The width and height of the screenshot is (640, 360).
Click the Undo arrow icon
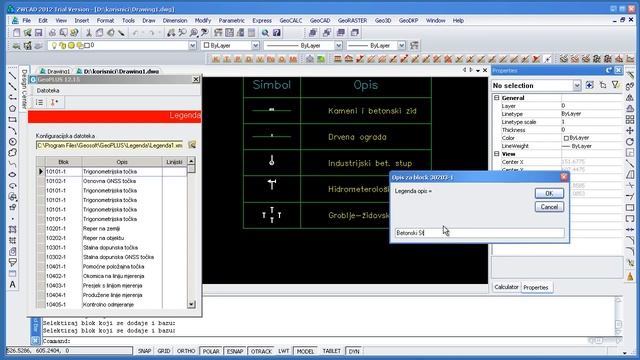click(x=136, y=33)
